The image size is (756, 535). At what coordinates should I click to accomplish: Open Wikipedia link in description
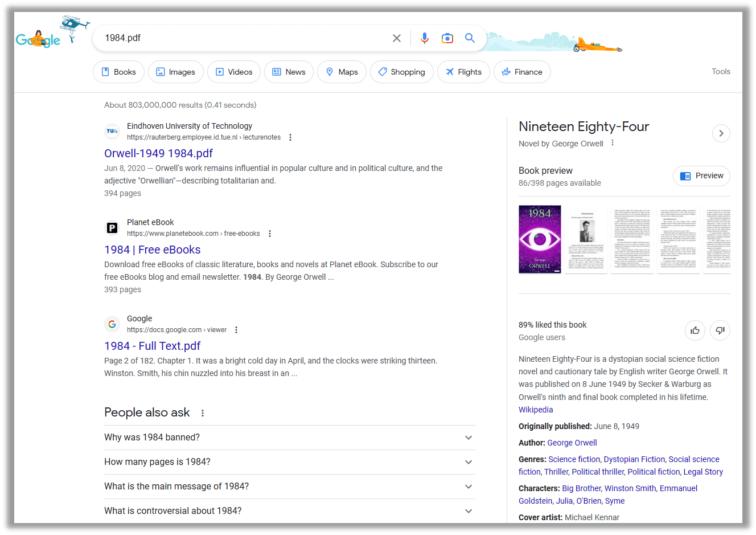tap(536, 410)
